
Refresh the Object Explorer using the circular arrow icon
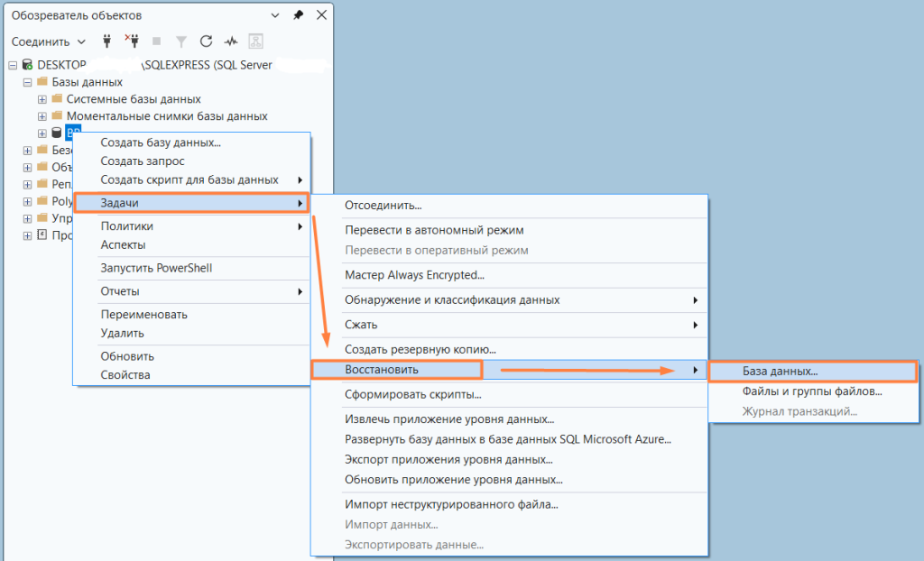tap(206, 41)
